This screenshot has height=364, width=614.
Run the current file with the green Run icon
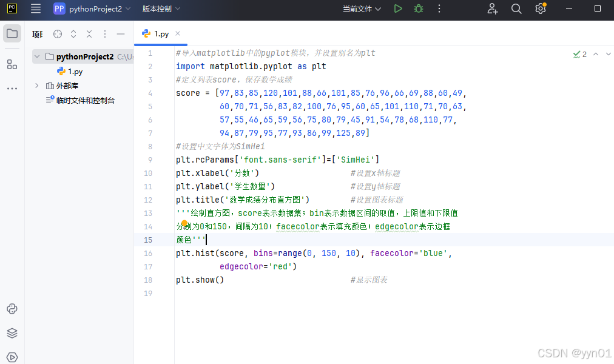(398, 8)
